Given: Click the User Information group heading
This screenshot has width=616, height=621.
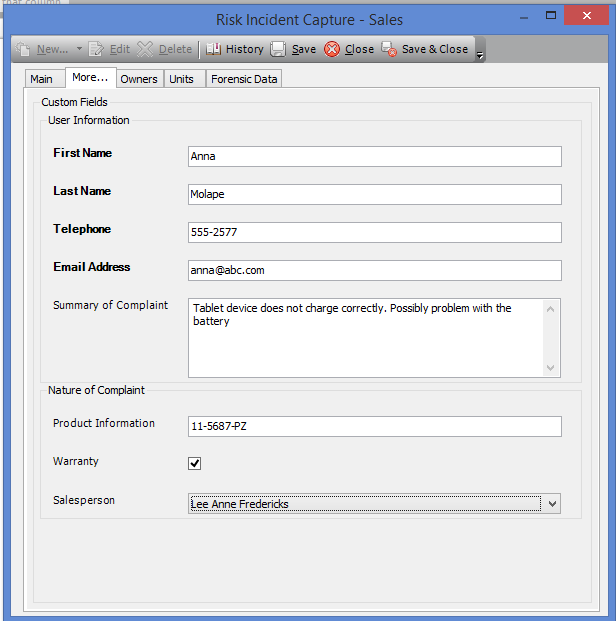Looking at the screenshot, I should (x=89, y=120).
